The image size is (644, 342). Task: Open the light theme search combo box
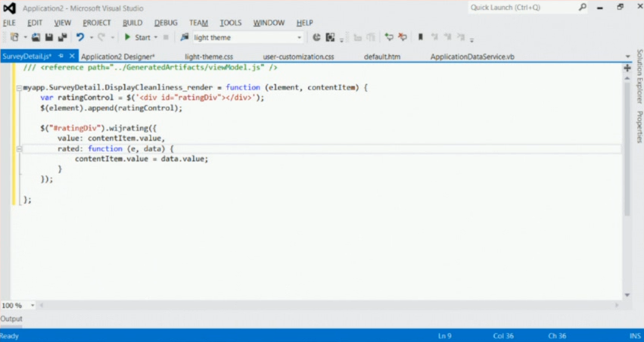(247, 37)
